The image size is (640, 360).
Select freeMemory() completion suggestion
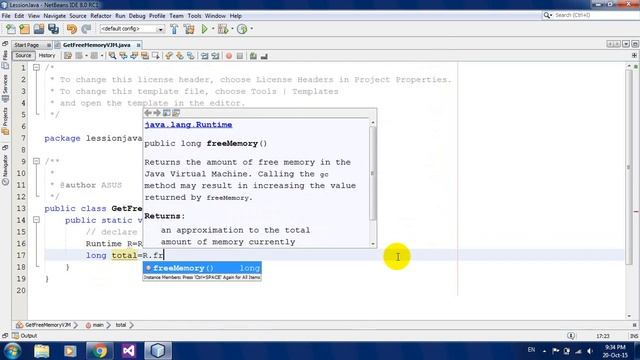[x=202, y=268]
